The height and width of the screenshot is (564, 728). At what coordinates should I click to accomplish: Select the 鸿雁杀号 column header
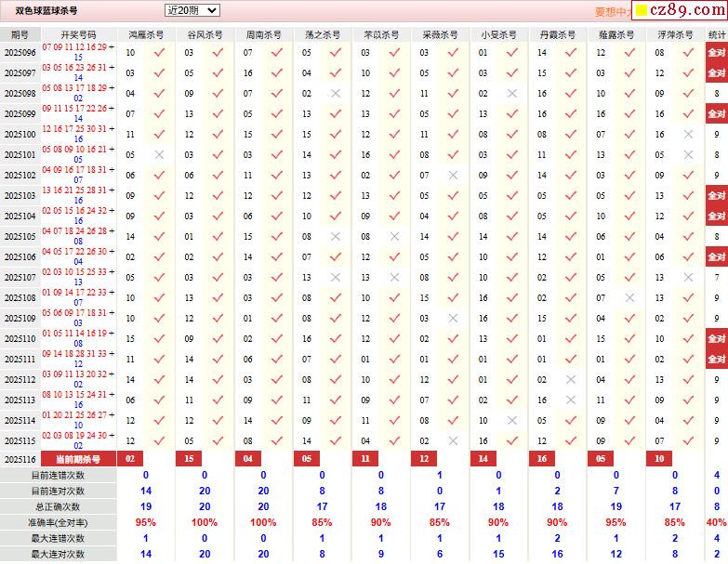pyautogui.click(x=146, y=34)
